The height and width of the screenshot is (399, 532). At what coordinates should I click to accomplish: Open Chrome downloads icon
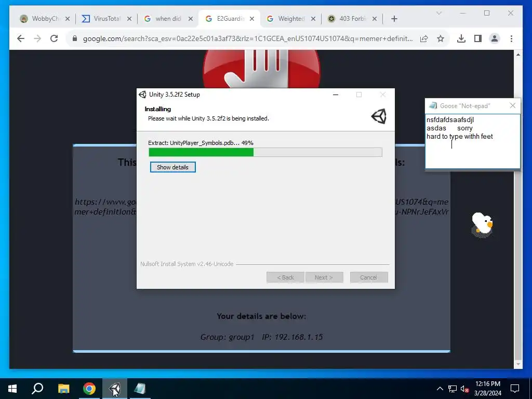tap(461, 38)
